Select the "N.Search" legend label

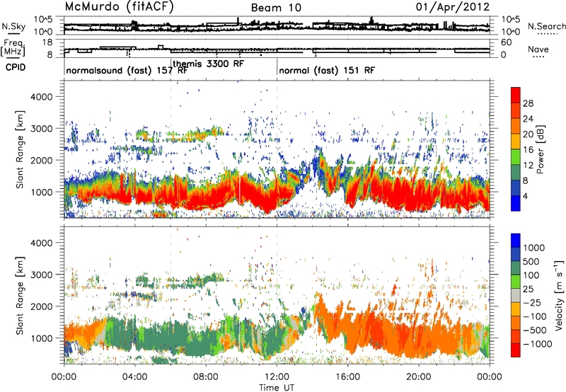(546, 26)
